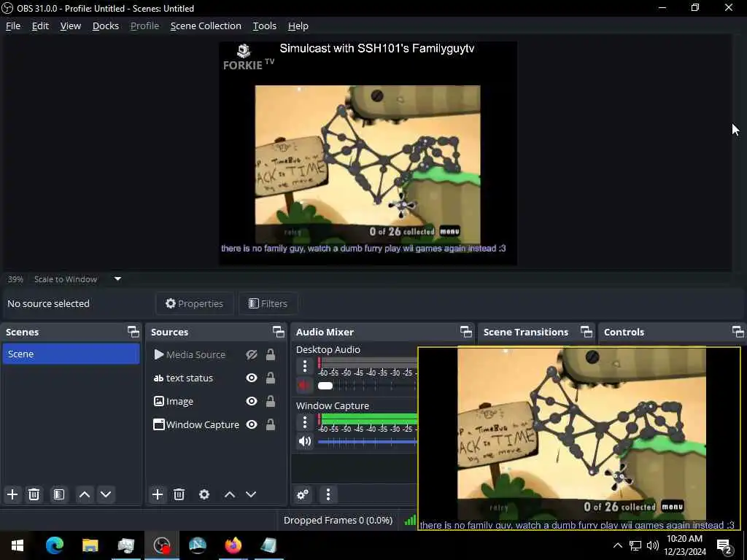Mute Window Capture audio
747x560 pixels.
305,441
